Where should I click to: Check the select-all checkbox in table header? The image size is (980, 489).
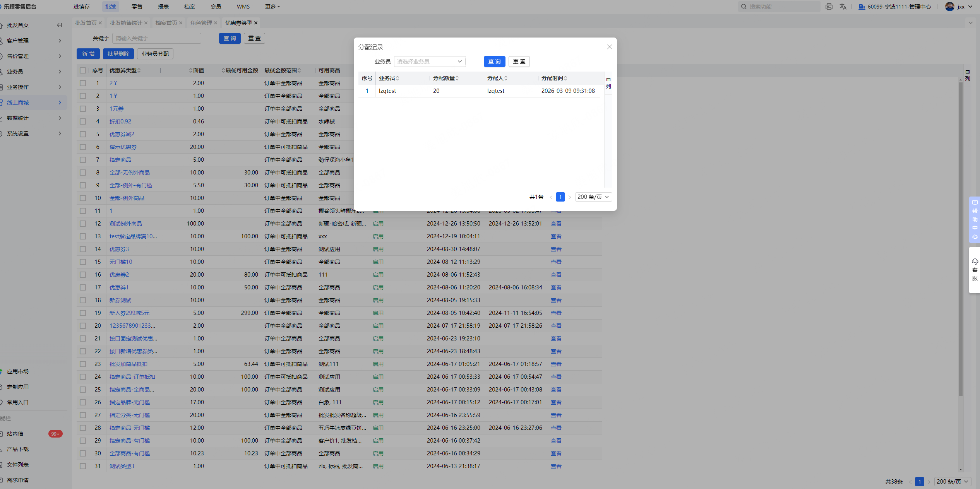[x=83, y=70]
